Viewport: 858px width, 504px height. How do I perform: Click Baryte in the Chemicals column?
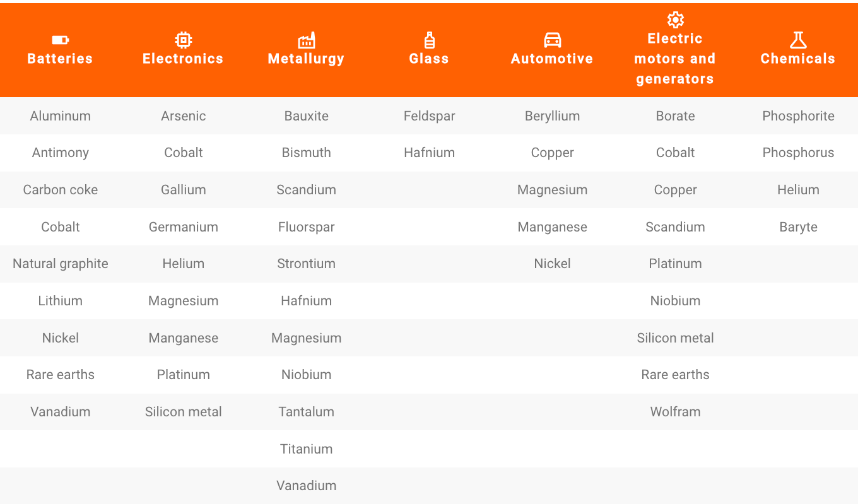click(x=799, y=227)
